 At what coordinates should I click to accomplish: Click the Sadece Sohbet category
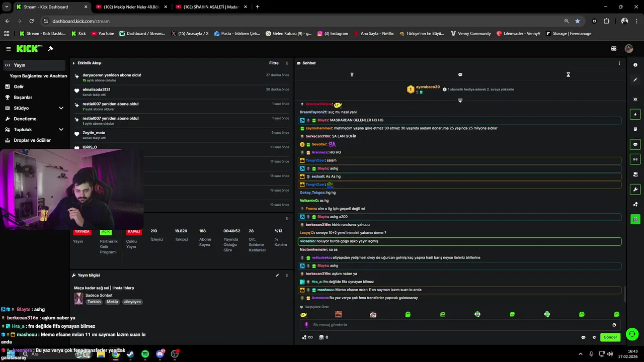click(99, 295)
